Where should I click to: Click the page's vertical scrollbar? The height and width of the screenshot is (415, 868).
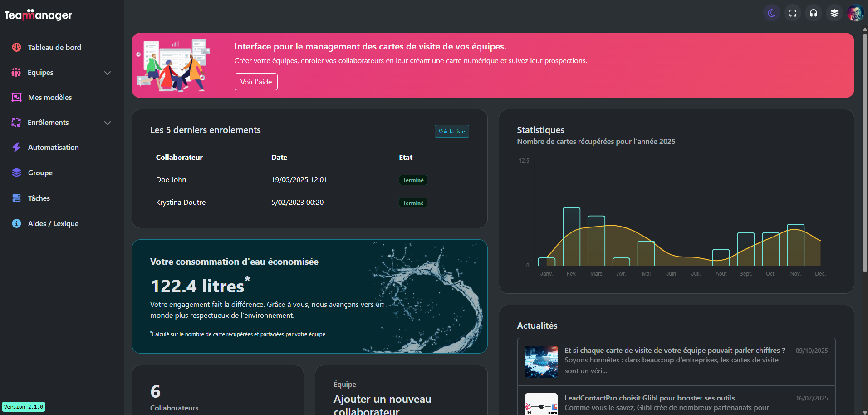coord(865,150)
